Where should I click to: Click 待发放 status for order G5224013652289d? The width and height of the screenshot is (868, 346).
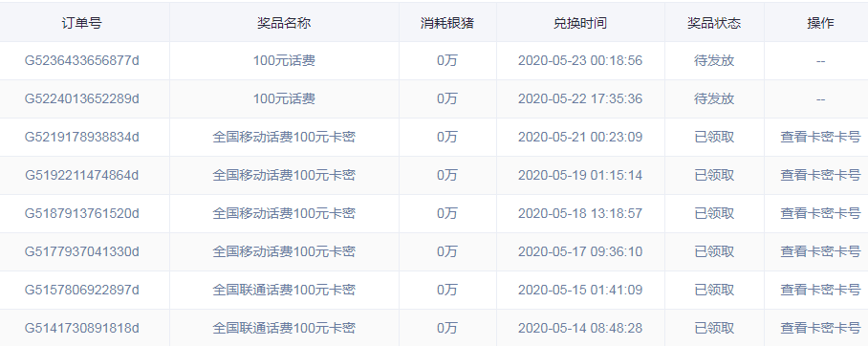tap(714, 98)
